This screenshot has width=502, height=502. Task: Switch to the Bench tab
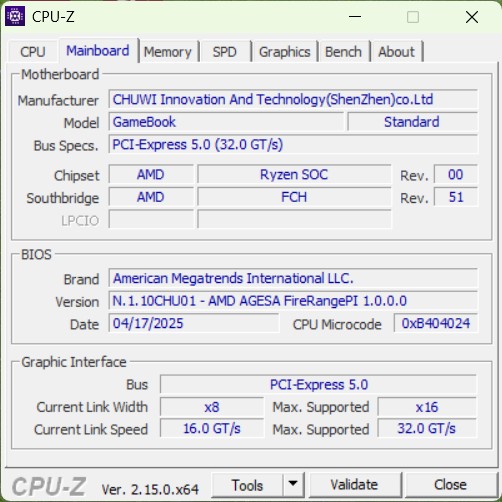point(343,52)
